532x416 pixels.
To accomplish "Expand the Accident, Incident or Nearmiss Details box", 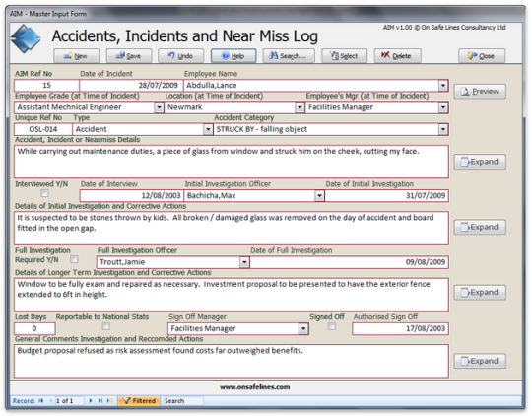I will 480,162.
